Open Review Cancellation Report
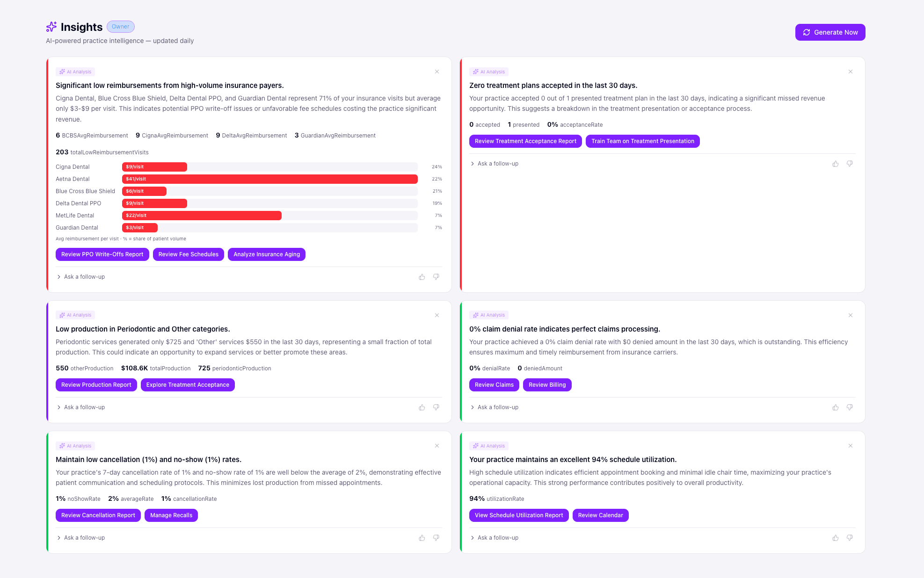This screenshot has width=924, height=578. click(98, 515)
